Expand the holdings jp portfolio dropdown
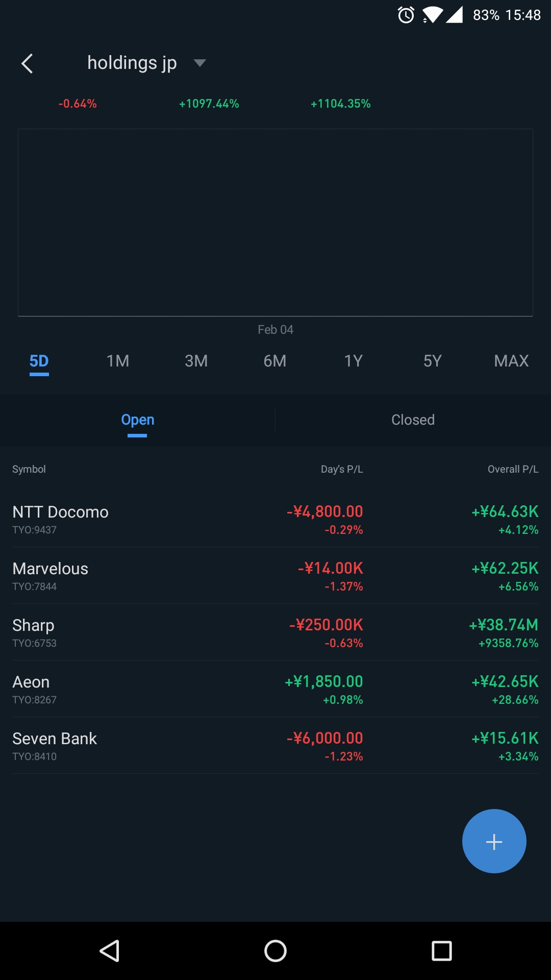 coord(199,63)
